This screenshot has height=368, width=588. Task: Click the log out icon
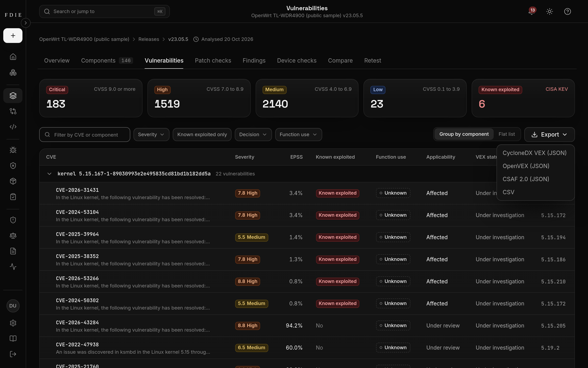tap(13, 354)
